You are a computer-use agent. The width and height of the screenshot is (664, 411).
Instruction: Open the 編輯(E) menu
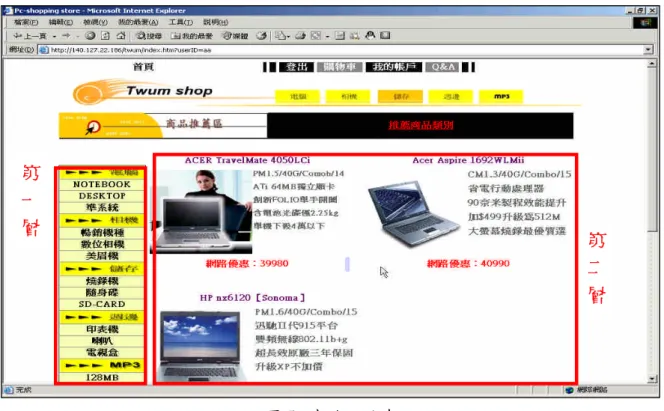(61, 22)
